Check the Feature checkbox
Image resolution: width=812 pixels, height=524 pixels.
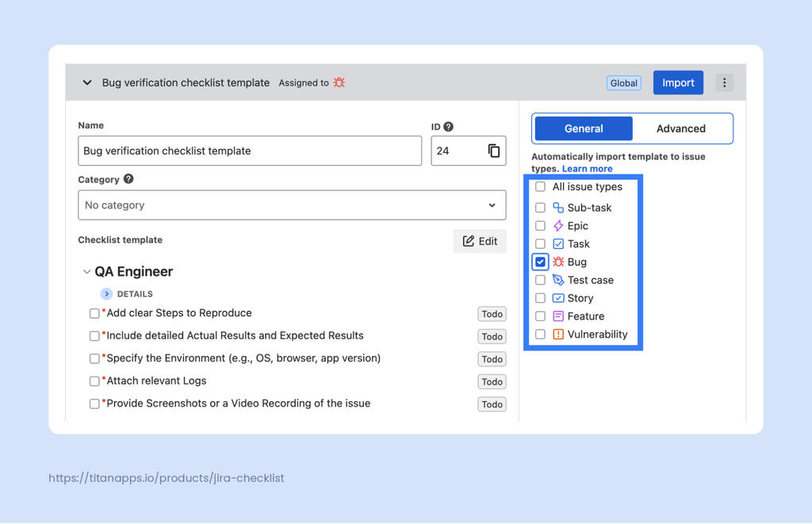[x=540, y=316]
